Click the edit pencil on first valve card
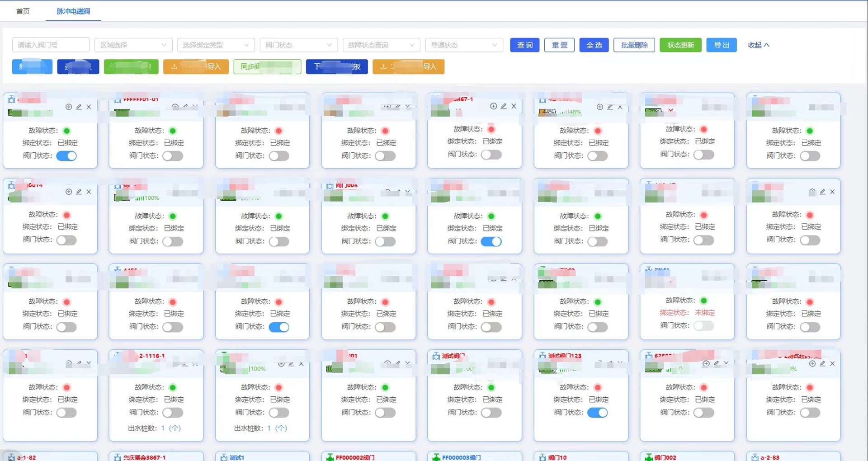868x461 pixels. (79, 107)
